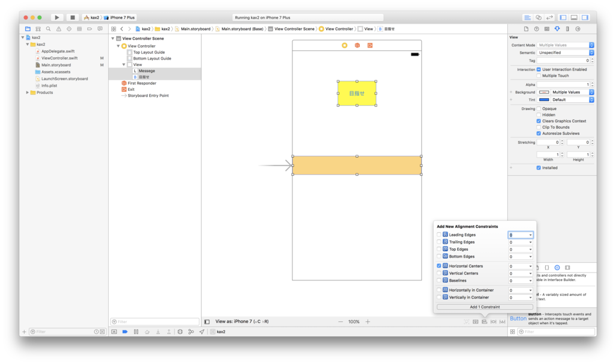The height and width of the screenshot is (364, 616).
Task: Enable the Hidden drawing checkbox
Action: (538, 115)
